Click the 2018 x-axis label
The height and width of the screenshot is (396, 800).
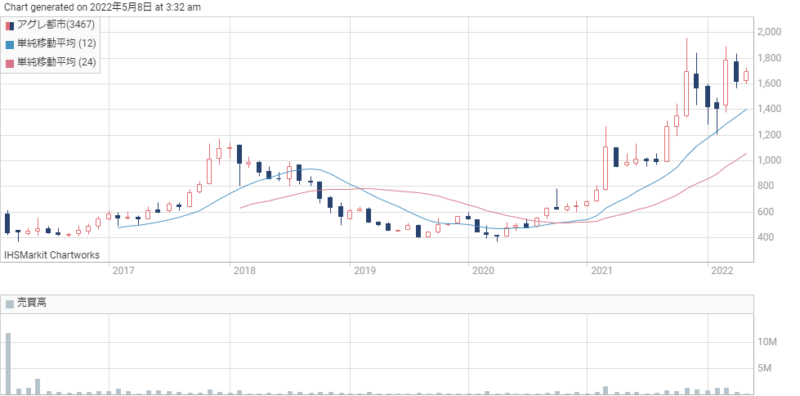(x=243, y=271)
